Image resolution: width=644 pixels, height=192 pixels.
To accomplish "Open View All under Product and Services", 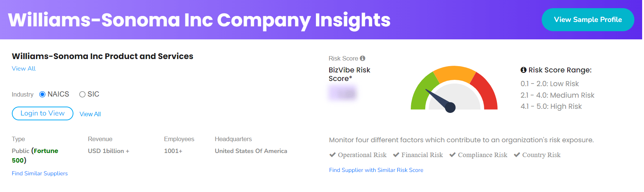I will [24, 69].
